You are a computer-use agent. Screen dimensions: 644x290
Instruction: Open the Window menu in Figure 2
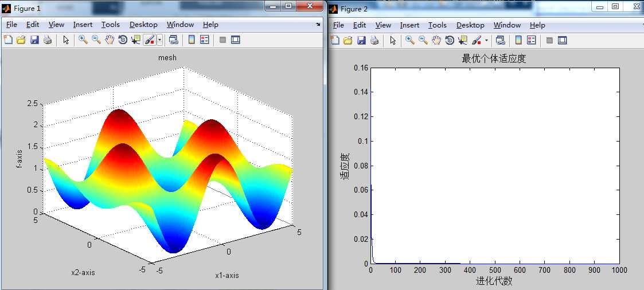pyautogui.click(x=508, y=25)
